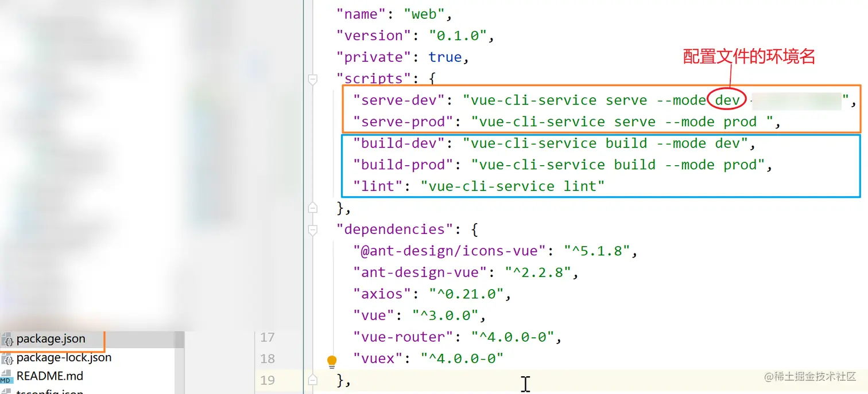Click the "ant-design-vue" dependency name
The width and height of the screenshot is (868, 394).
(x=421, y=272)
